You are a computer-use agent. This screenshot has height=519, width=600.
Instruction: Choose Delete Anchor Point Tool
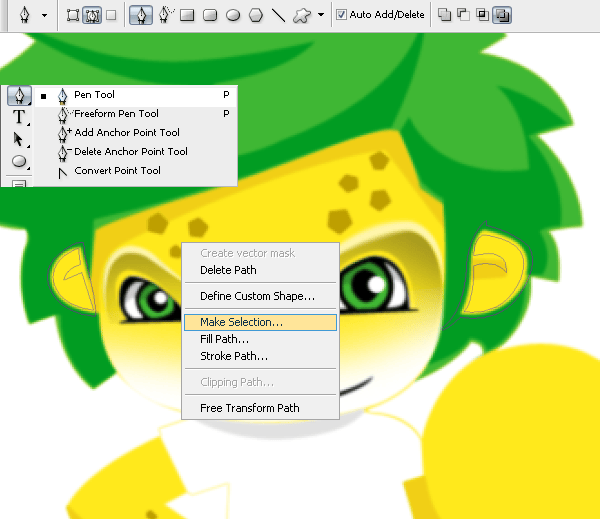click(x=136, y=152)
